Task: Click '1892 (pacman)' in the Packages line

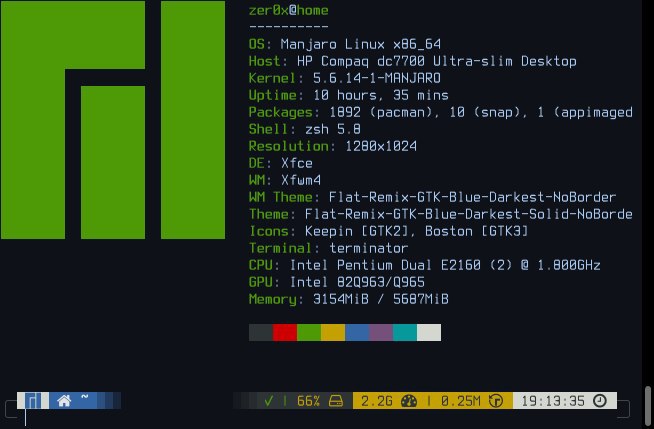Action: click(x=381, y=113)
